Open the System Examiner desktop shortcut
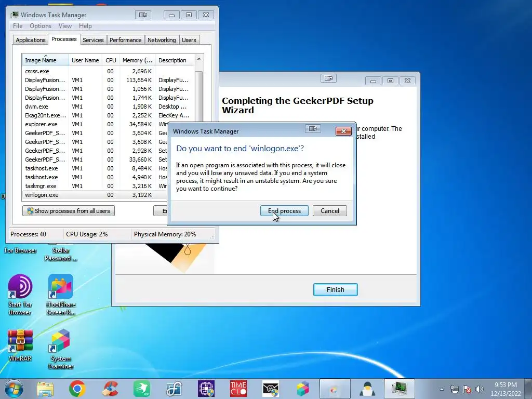Viewport: 532px width, 399px height. coord(61,350)
